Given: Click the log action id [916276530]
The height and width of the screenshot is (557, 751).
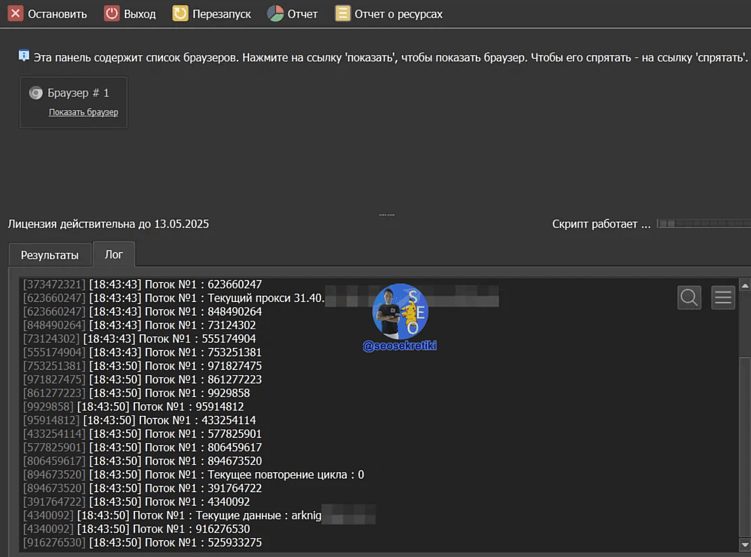Looking at the screenshot, I should tap(54, 543).
